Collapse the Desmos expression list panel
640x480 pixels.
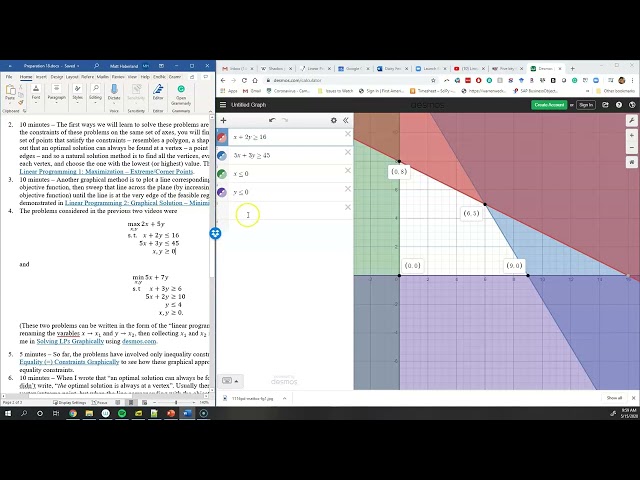(346, 120)
